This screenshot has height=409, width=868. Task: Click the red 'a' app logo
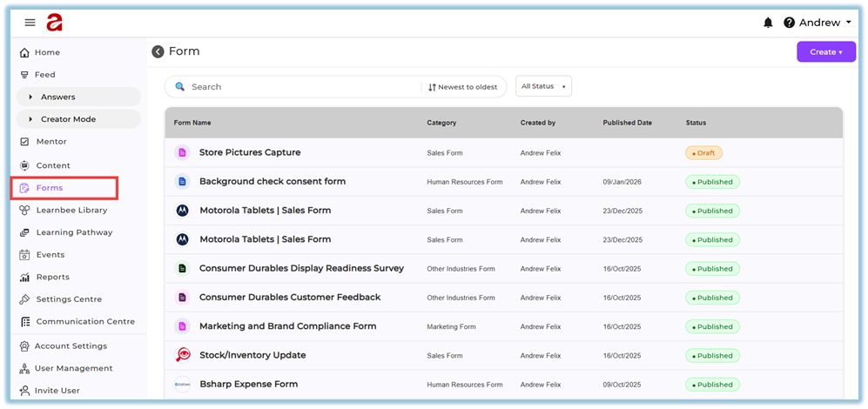[x=56, y=23]
